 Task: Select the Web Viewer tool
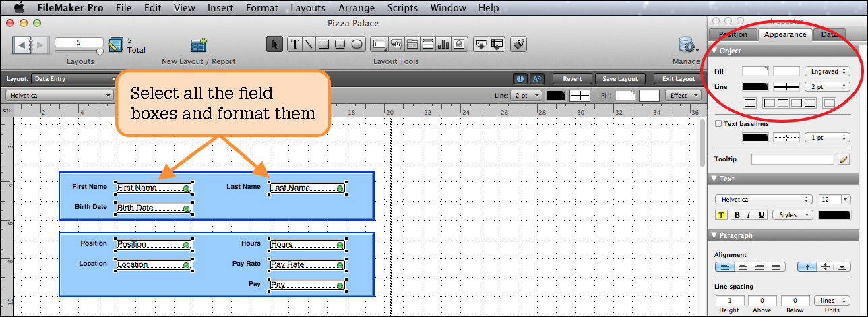coord(459,45)
